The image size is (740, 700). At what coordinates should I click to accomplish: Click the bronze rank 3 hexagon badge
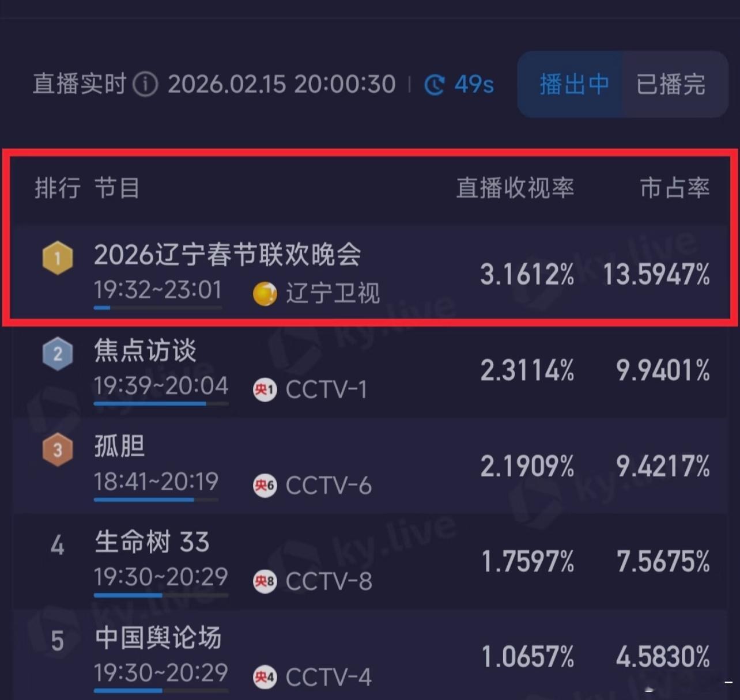[57, 449]
